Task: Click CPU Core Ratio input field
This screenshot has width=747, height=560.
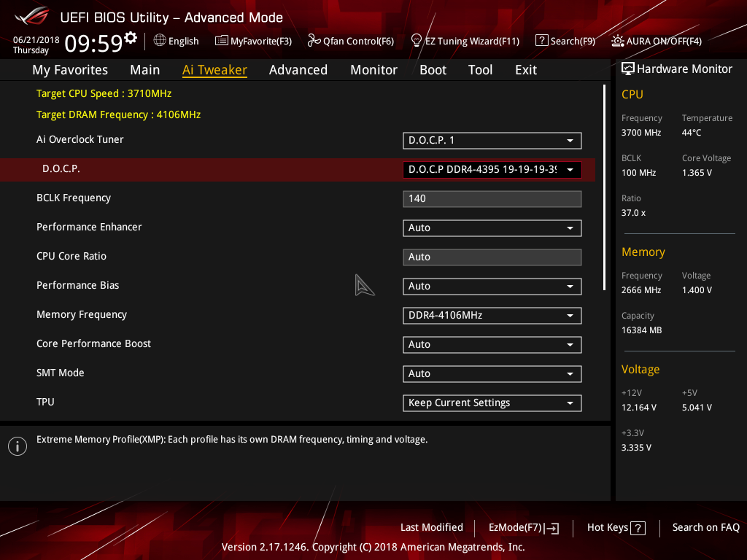Action: click(492, 257)
